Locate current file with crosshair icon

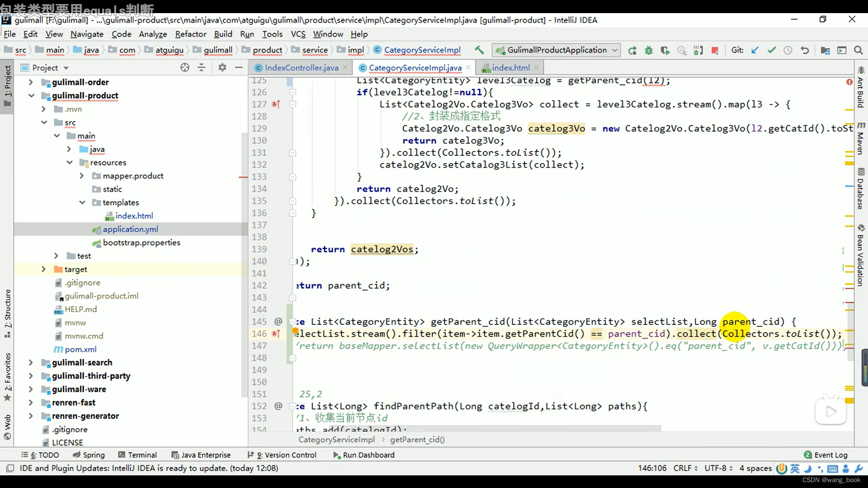[185, 67]
